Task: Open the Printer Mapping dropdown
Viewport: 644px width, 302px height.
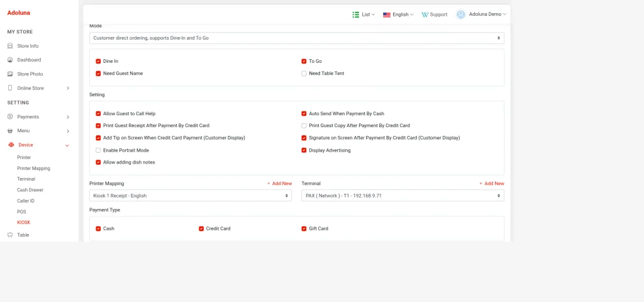Action: coord(191,196)
